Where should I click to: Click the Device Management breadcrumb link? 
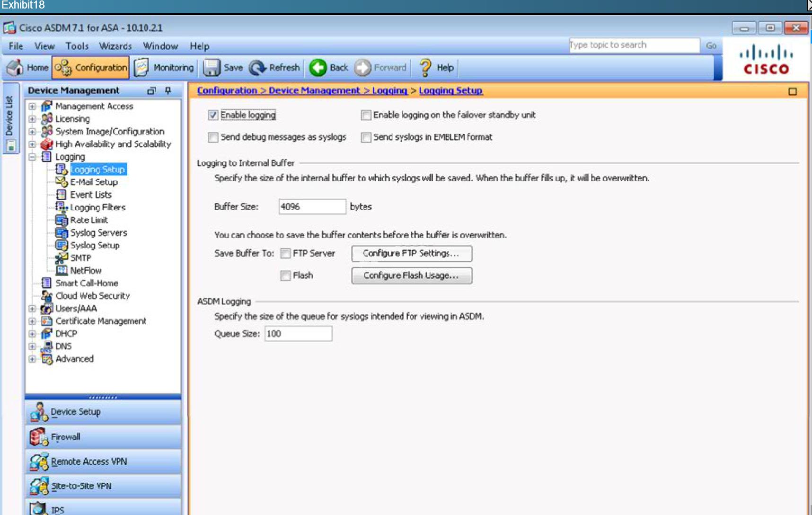(x=315, y=90)
